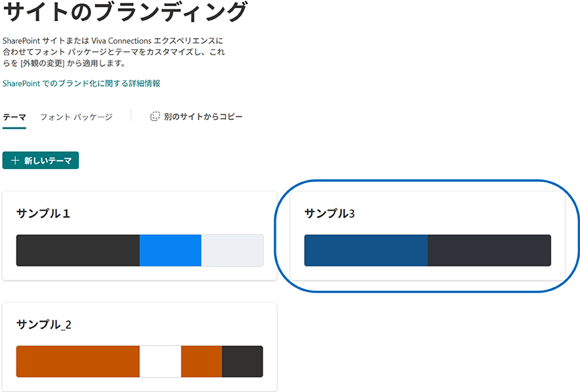Select the サンプル3 theme card title
This screenshot has height=392, width=580.
[330, 213]
